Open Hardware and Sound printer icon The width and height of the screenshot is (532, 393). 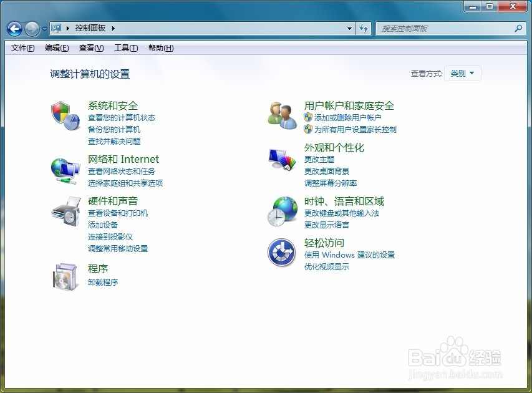66,211
